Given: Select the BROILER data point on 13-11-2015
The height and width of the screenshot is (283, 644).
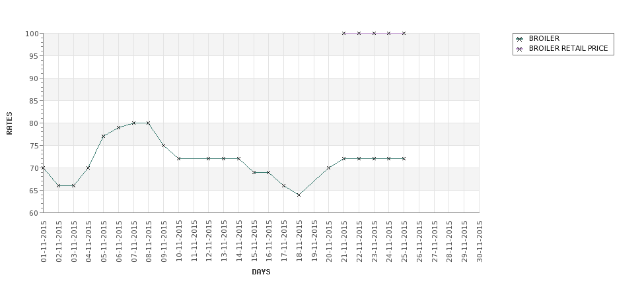Looking at the screenshot, I should tap(223, 159).
